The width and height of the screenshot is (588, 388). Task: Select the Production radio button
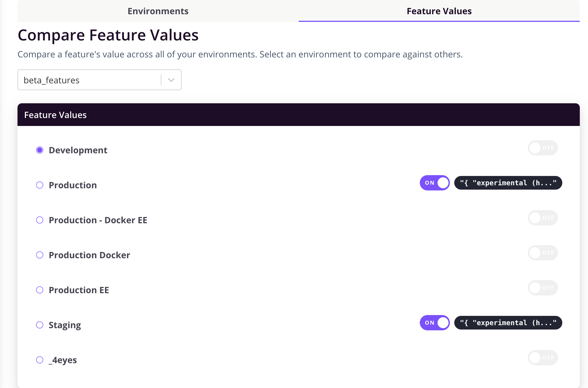click(40, 185)
